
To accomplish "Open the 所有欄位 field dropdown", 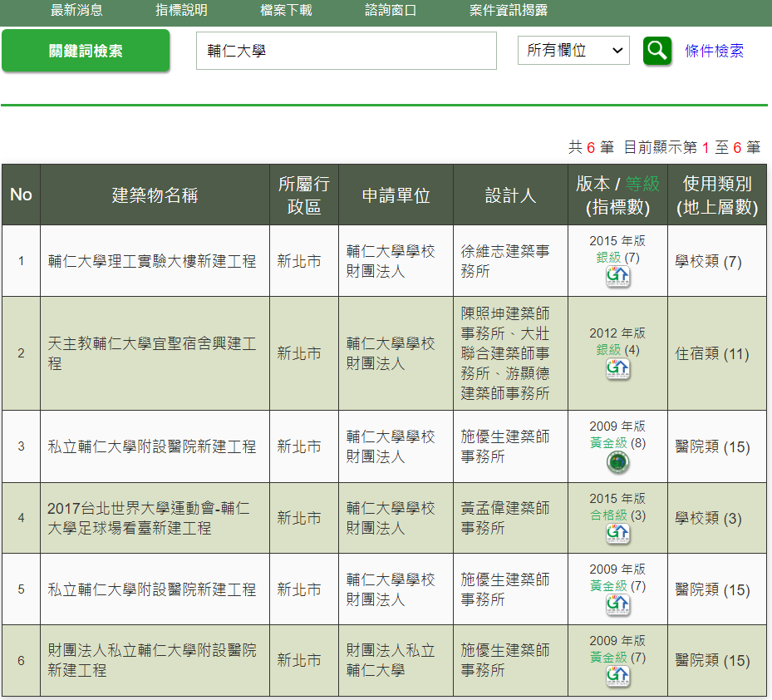I will pos(573,50).
